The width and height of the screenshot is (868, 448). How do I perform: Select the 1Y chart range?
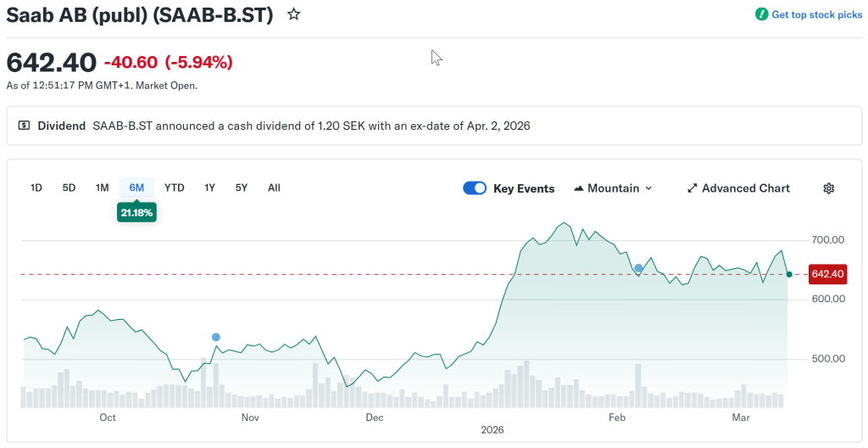pos(209,188)
